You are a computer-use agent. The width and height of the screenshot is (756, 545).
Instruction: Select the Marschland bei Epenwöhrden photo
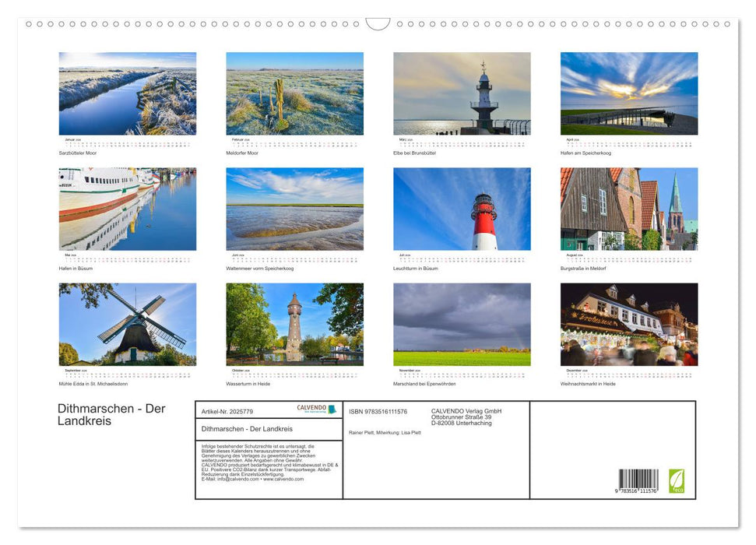pos(462,324)
